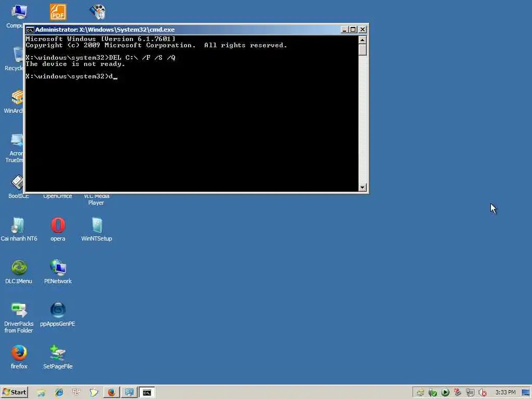Launch the ppAppsGenPE desktop icon

pos(58,314)
